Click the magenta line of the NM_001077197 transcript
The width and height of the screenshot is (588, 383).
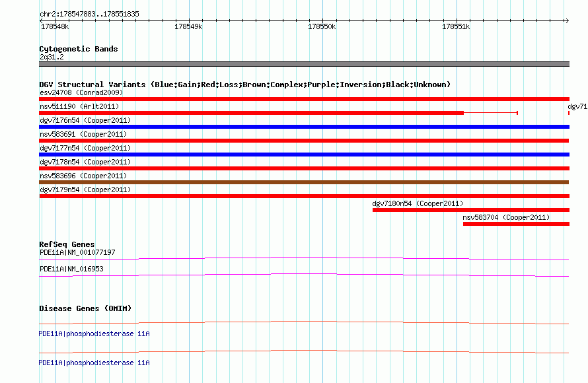click(304, 258)
